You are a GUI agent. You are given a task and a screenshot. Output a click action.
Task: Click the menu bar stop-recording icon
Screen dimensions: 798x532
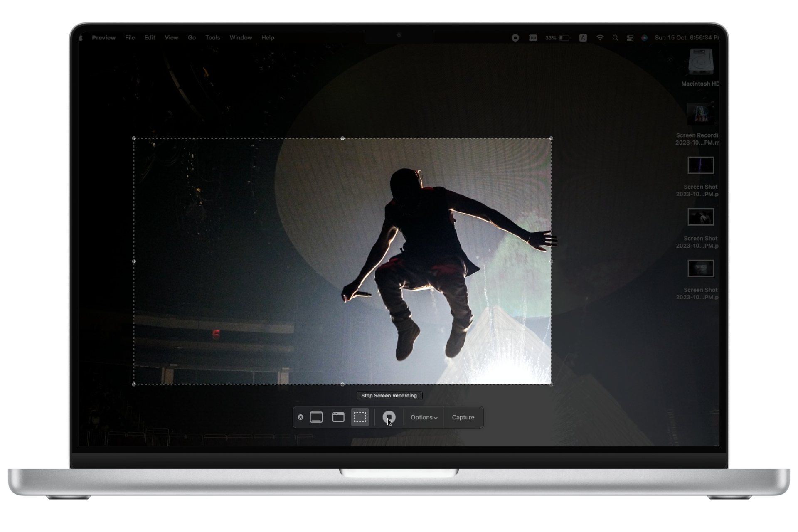coord(515,38)
